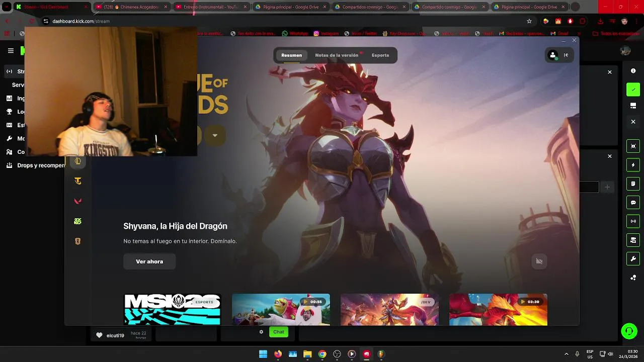Image resolution: width=644 pixels, height=362 pixels.
Task: Click the layout panel icon in Kick sidebar
Action: click(x=633, y=106)
